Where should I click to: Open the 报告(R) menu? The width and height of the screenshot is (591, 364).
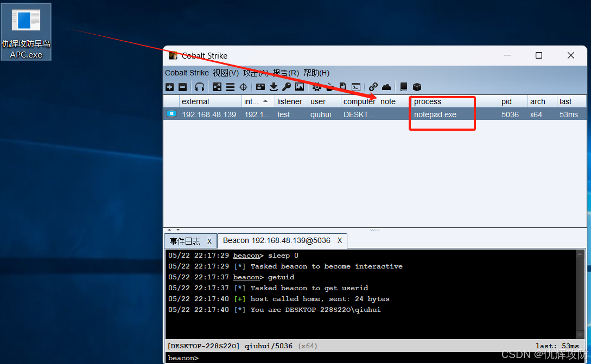coord(285,73)
